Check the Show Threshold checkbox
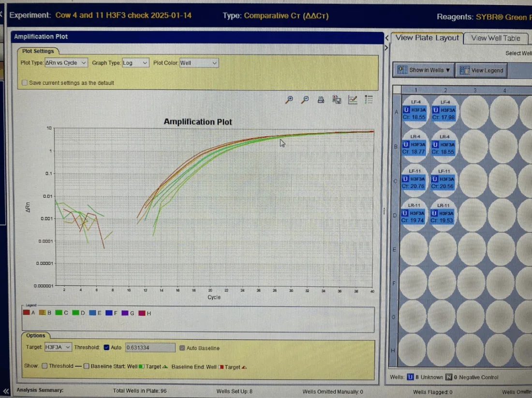This screenshot has width=532, height=398. coord(44,367)
